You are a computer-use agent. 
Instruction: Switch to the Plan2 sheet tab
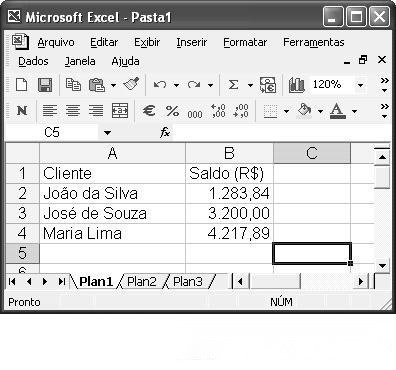point(142,282)
